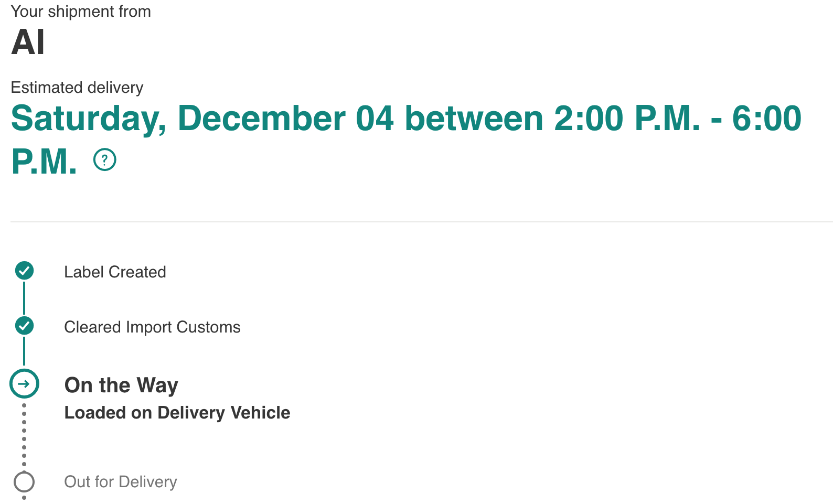Click the dotted line above Out for Delivery

click(x=24, y=435)
